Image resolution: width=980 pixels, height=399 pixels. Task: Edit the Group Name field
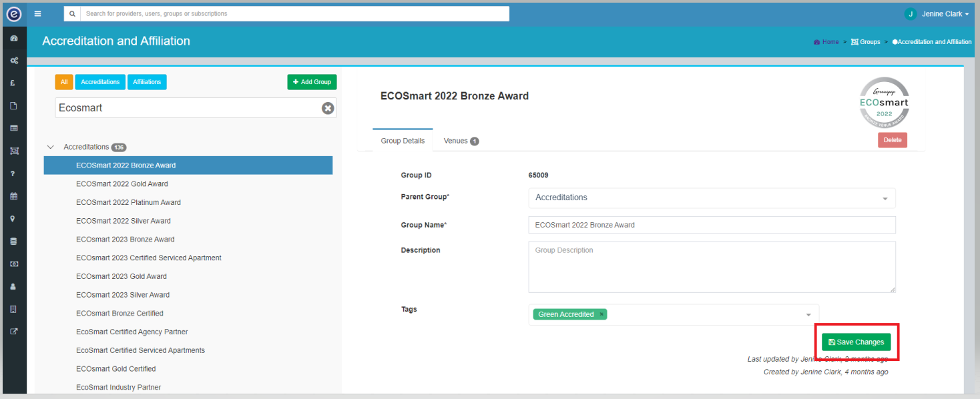coord(712,225)
